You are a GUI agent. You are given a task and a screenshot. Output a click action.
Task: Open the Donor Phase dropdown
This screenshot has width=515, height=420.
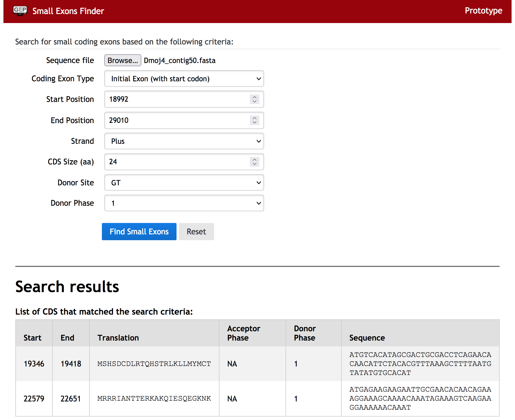click(184, 203)
